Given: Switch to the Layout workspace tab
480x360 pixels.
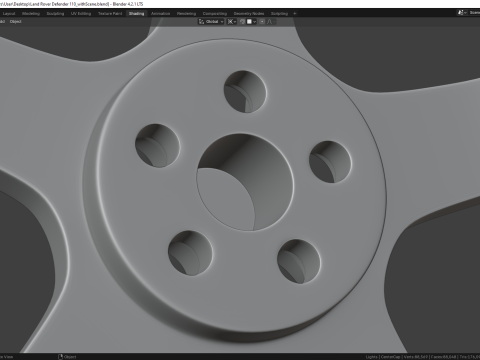Looking at the screenshot, I should [9, 14].
